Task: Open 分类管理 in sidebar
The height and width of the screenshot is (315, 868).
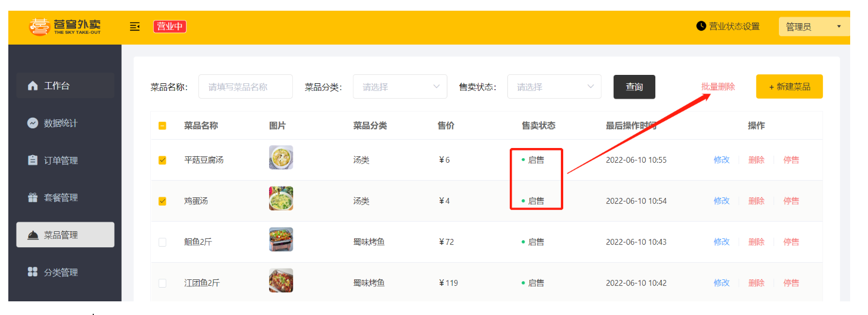Action: (x=65, y=272)
